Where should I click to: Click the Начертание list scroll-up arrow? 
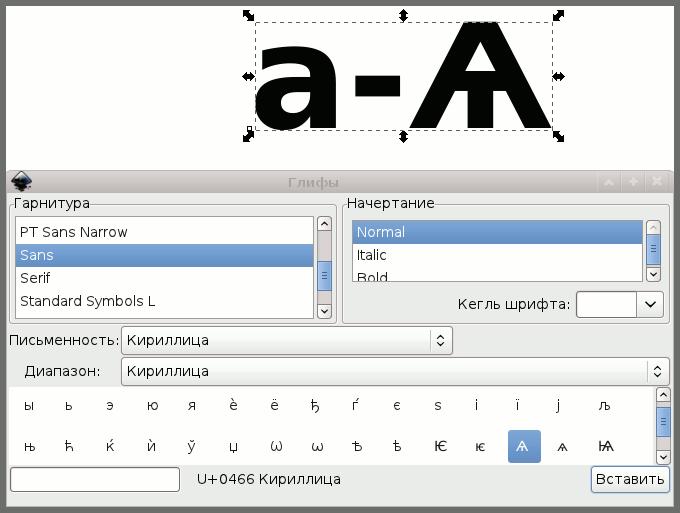point(653,228)
